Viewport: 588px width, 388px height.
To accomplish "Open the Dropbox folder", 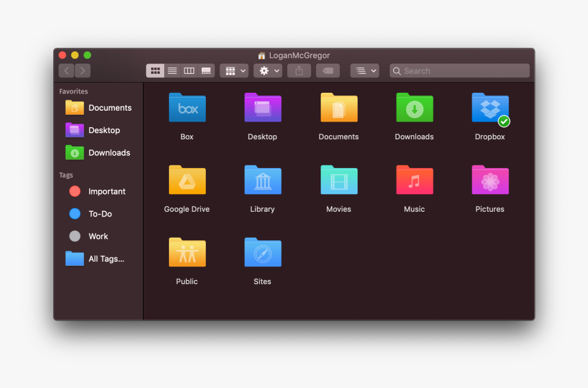I will [490, 108].
